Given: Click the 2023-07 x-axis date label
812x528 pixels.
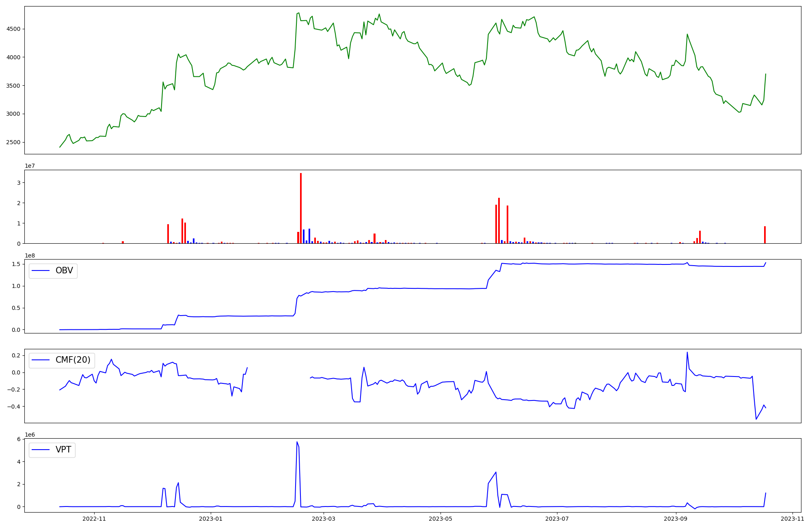Looking at the screenshot, I should (557, 519).
